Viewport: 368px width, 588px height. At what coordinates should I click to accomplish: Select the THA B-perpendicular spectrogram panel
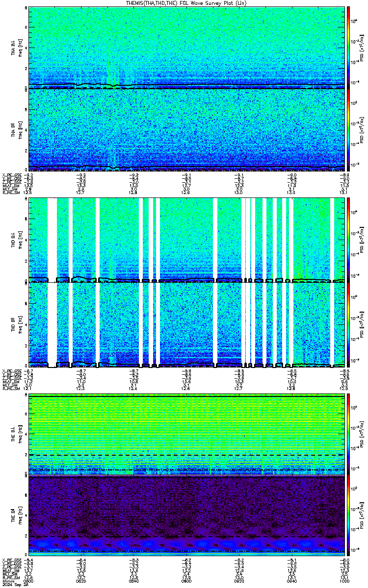pos(185,48)
